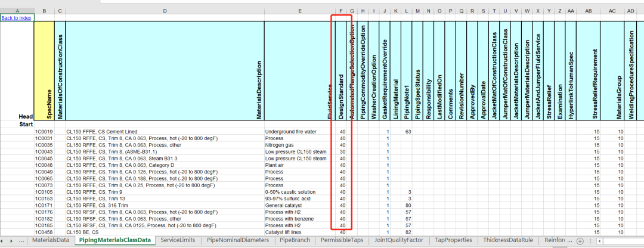
Task: Click the SpecName header cell
Action: point(44,70)
